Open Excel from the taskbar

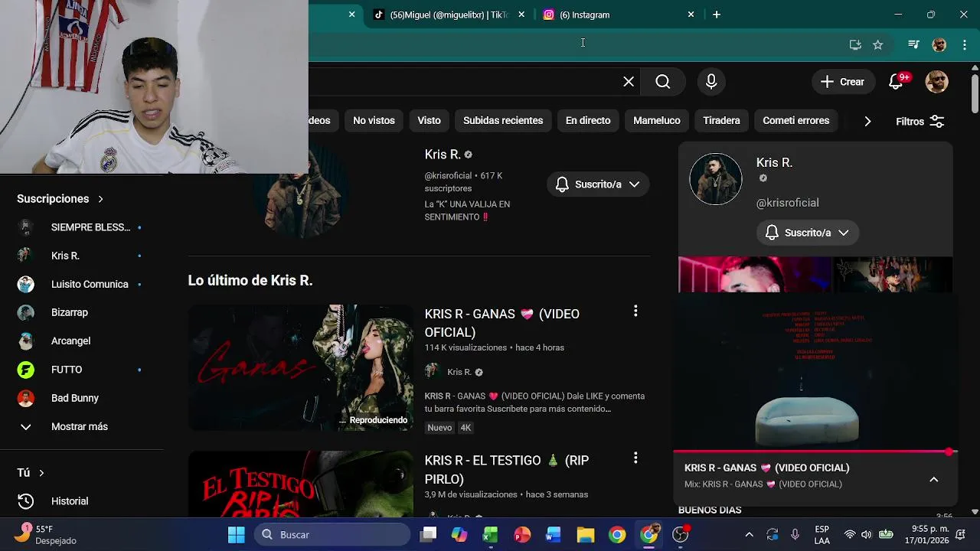pos(490,535)
